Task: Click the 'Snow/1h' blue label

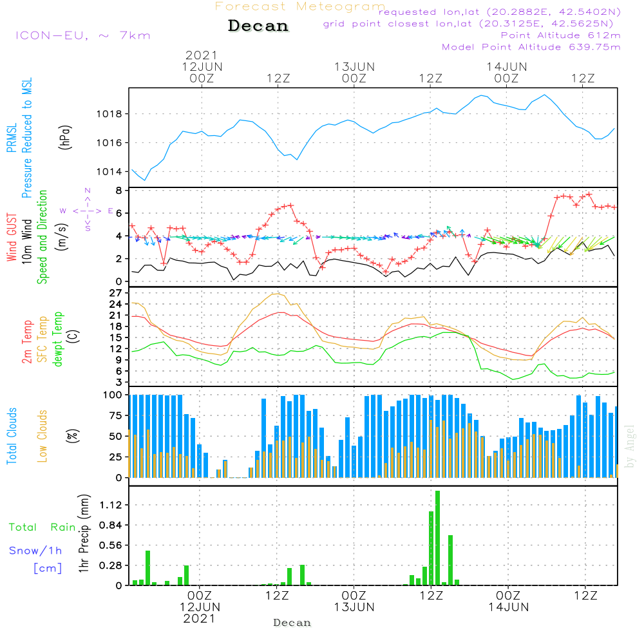Action: tap(35, 551)
